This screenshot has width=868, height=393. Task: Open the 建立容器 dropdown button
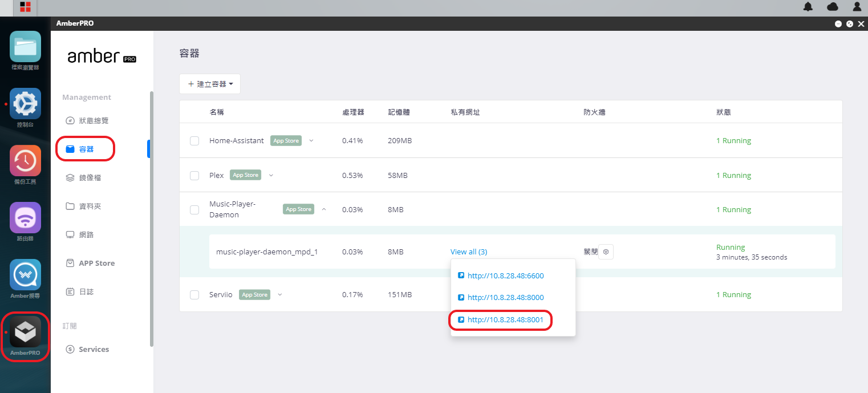(210, 84)
